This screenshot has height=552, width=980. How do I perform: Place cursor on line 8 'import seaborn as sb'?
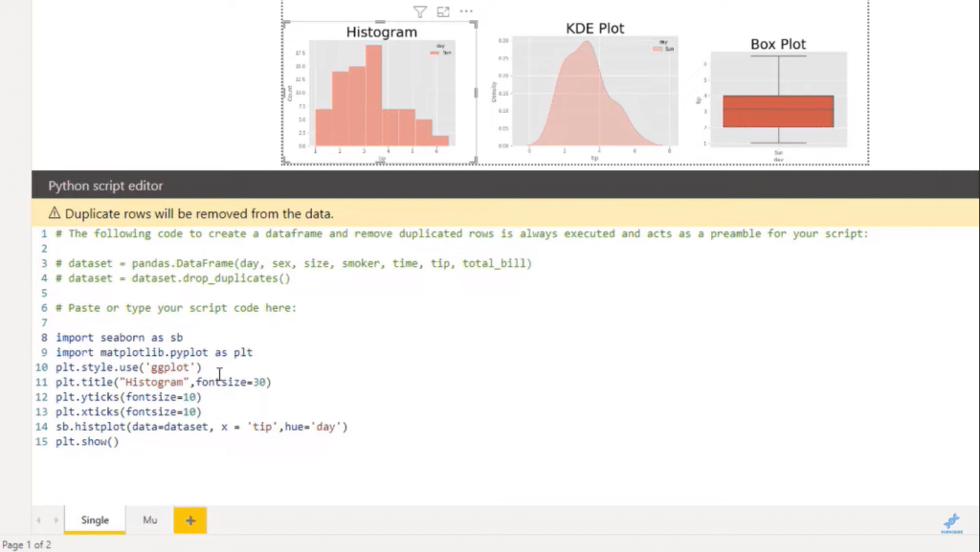pos(120,337)
